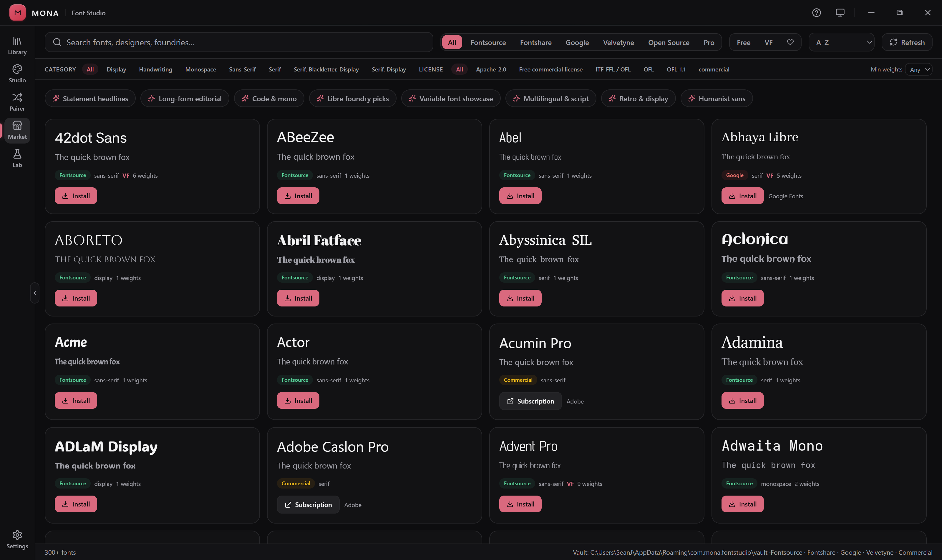Go to the Studio palette view
942x560 pixels.
click(17, 74)
